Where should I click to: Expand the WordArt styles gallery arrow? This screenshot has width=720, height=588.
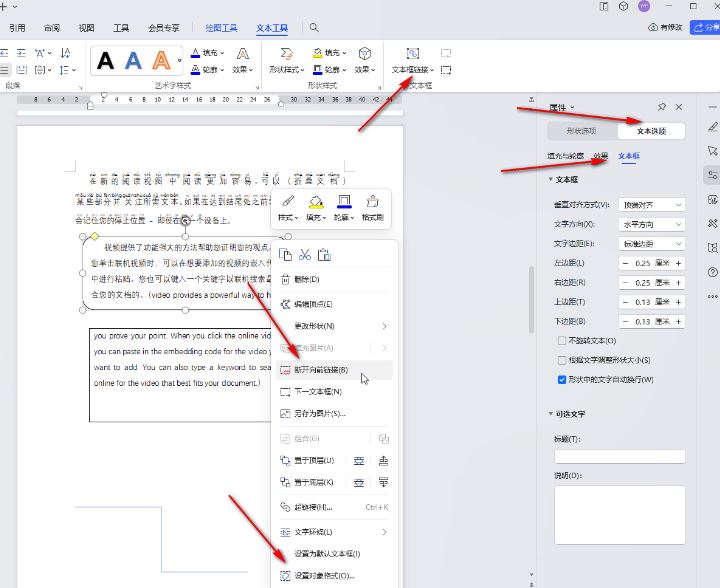click(180, 61)
